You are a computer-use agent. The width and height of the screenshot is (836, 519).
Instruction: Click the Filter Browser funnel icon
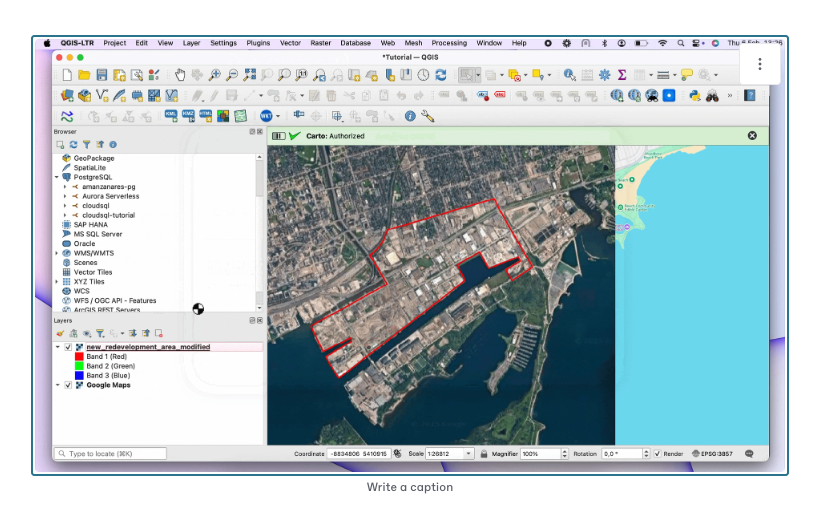[86, 145]
